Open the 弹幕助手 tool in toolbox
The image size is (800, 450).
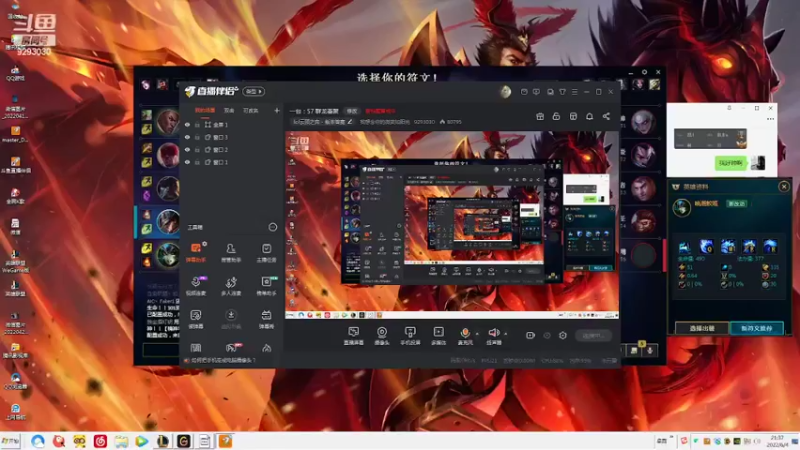[x=196, y=252]
